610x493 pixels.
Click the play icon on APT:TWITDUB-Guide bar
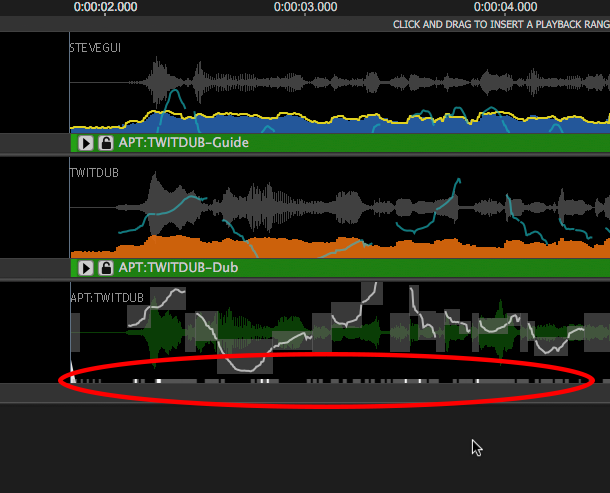pyautogui.click(x=86, y=143)
